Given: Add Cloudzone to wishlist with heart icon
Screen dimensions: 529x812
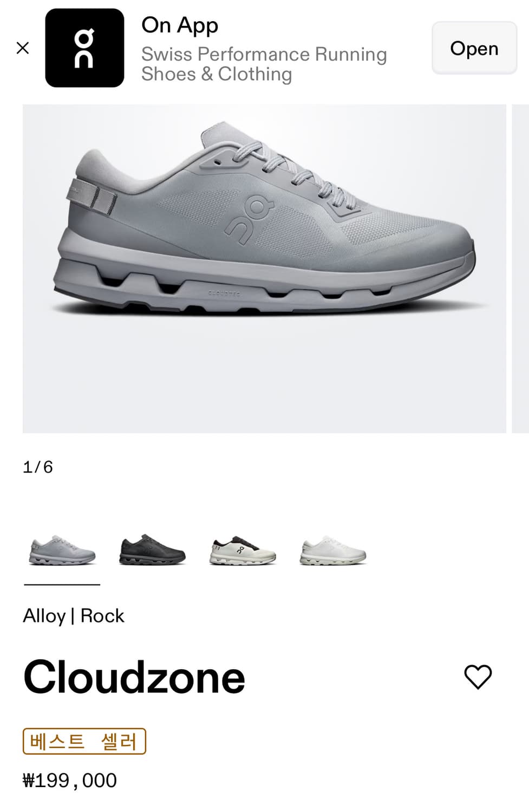Looking at the screenshot, I should click(x=478, y=677).
